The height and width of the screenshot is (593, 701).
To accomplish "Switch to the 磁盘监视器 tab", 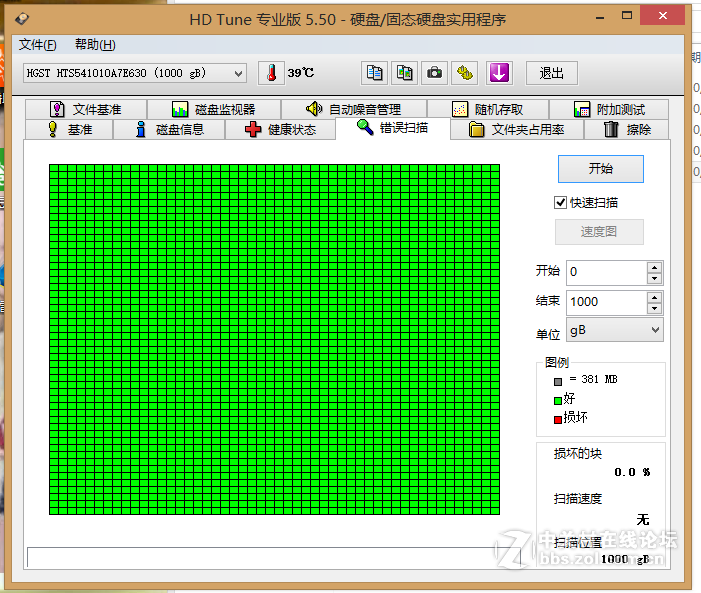I will (214, 110).
